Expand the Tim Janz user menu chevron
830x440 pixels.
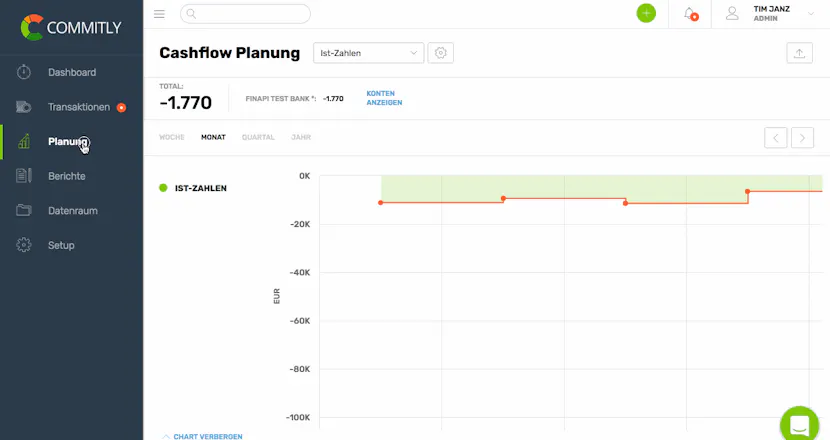point(810,14)
